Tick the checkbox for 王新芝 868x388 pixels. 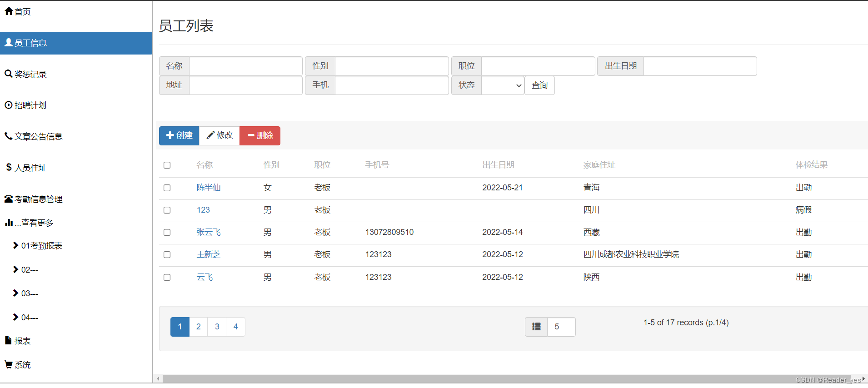167,254
